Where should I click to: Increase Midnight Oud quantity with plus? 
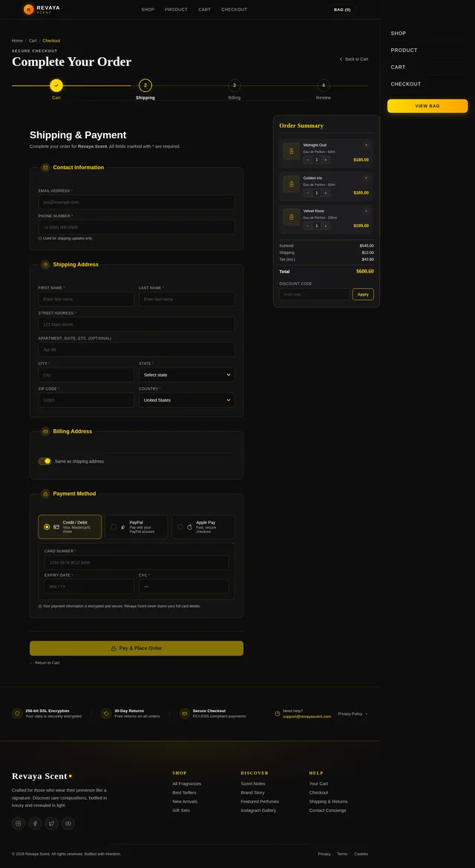[326, 160]
